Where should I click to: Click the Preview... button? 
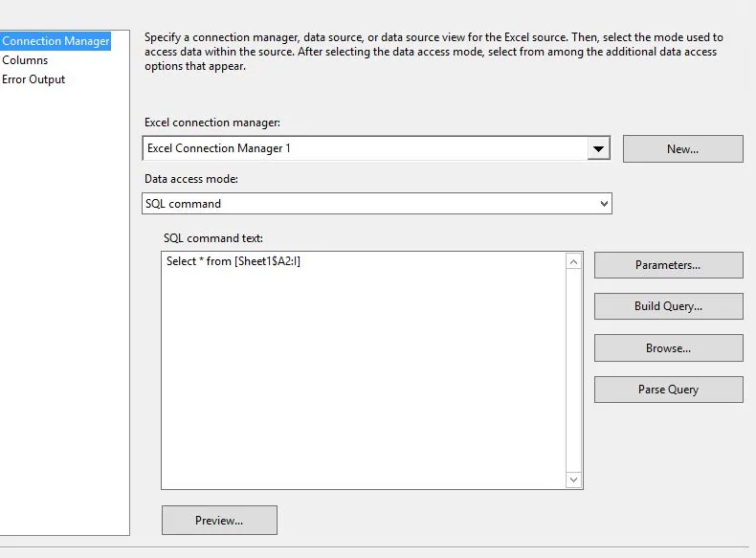tap(219, 521)
